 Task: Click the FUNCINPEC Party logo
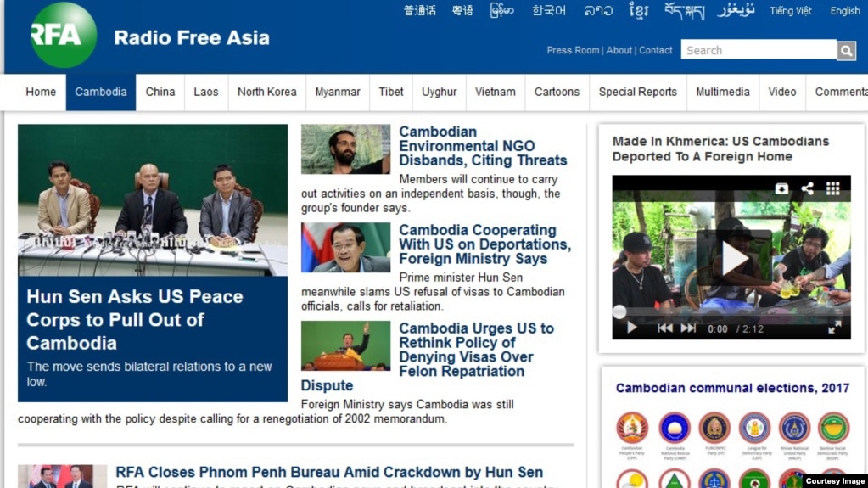(714, 428)
